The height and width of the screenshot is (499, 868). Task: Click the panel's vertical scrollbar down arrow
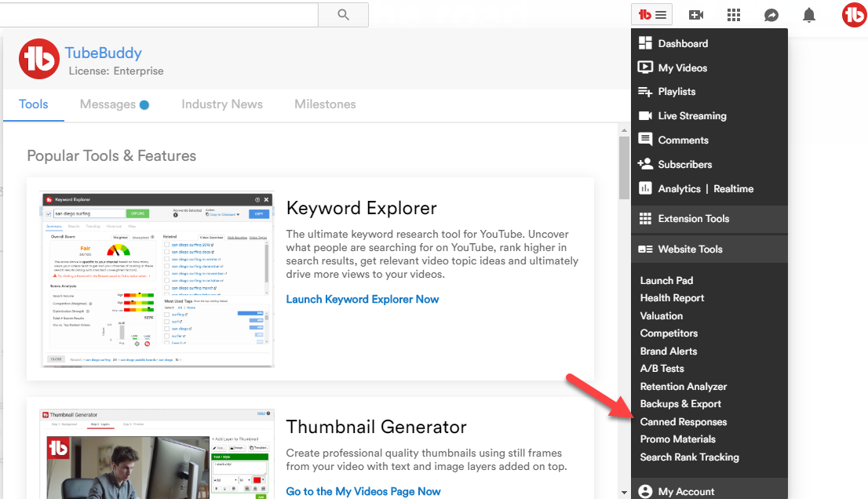pyautogui.click(x=624, y=492)
